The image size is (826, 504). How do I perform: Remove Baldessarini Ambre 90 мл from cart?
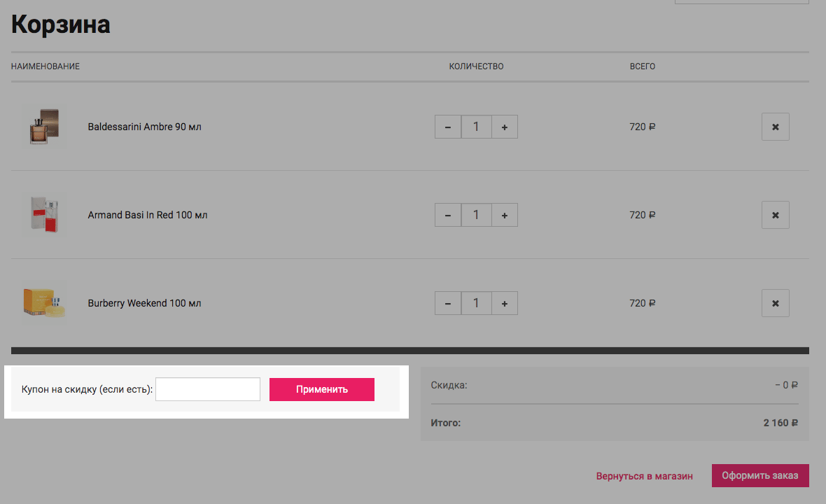click(776, 127)
